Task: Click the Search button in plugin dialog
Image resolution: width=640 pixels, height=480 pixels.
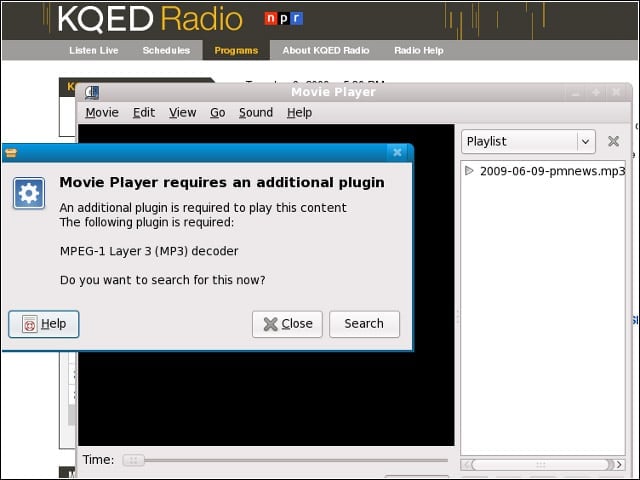Action: (364, 324)
